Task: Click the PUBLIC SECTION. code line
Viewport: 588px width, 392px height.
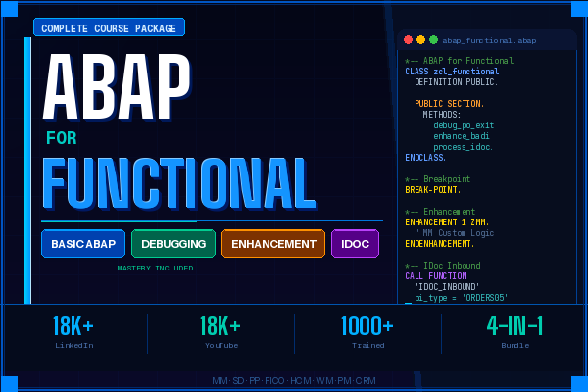Action: (449, 104)
